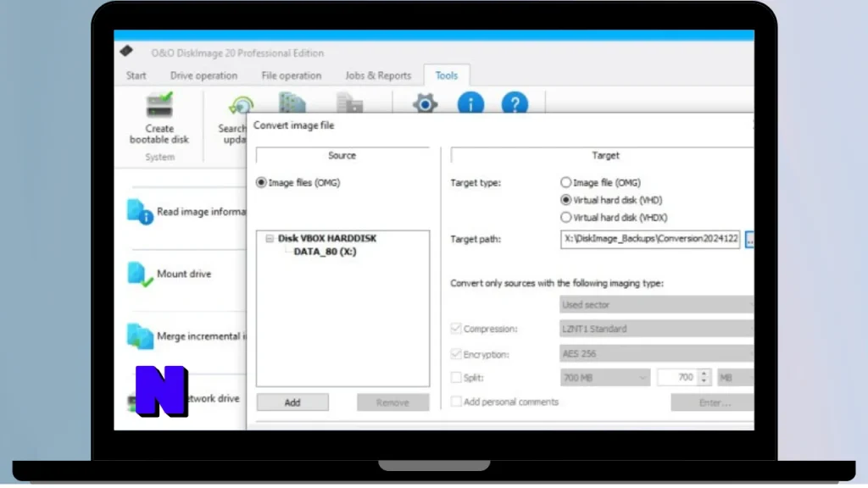868x488 pixels.
Task: Click the browse button beside target path
Action: click(749, 239)
